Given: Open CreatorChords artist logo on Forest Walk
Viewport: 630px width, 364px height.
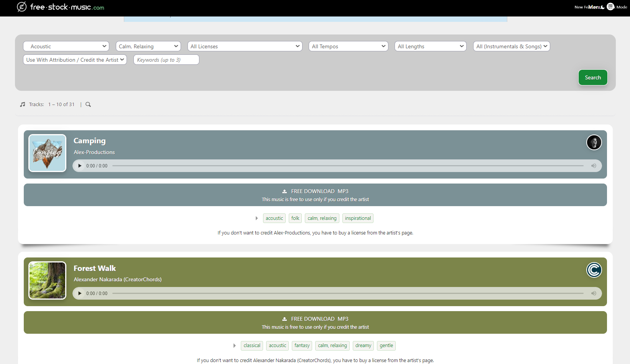Looking at the screenshot, I should point(594,270).
